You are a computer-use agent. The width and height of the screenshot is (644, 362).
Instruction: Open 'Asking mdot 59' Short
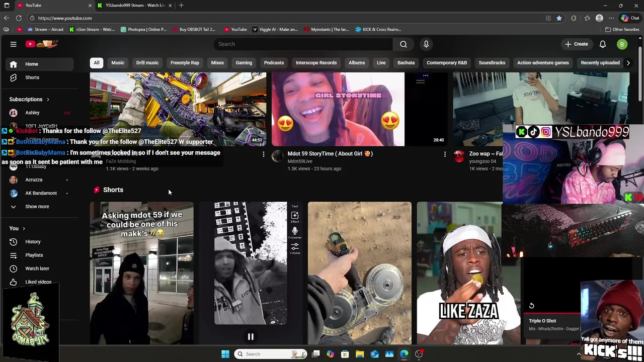142,273
